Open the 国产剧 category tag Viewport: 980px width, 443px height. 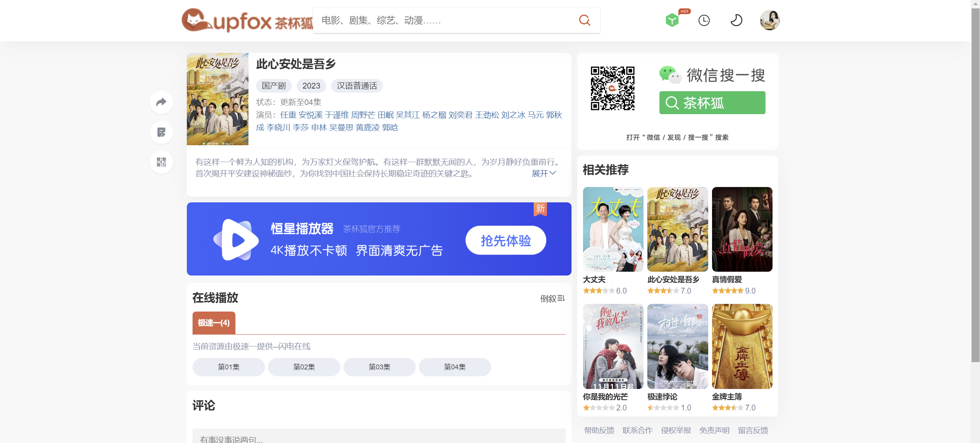pos(274,86)
